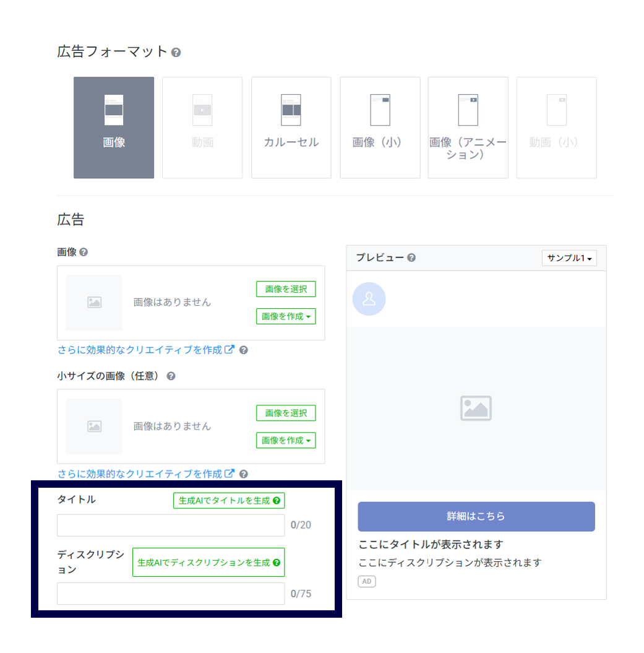Click help icon next to 広告フォーマット
Screen dimensions: 644x653
point(176,53)
